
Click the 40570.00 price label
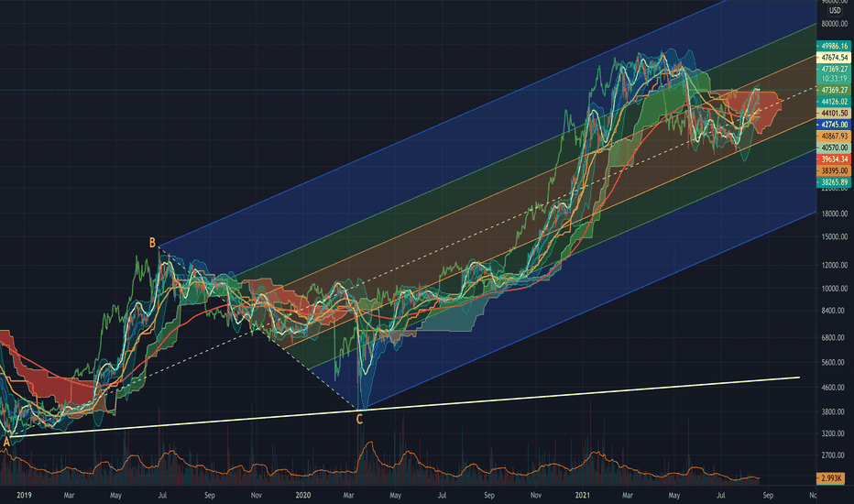(x=833, y=148)
